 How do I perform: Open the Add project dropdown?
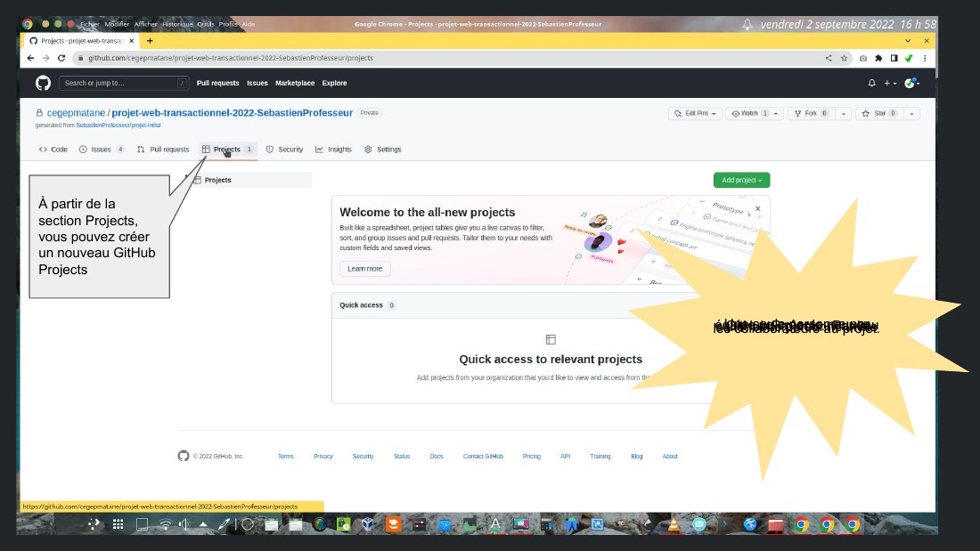tap(741, 180)
